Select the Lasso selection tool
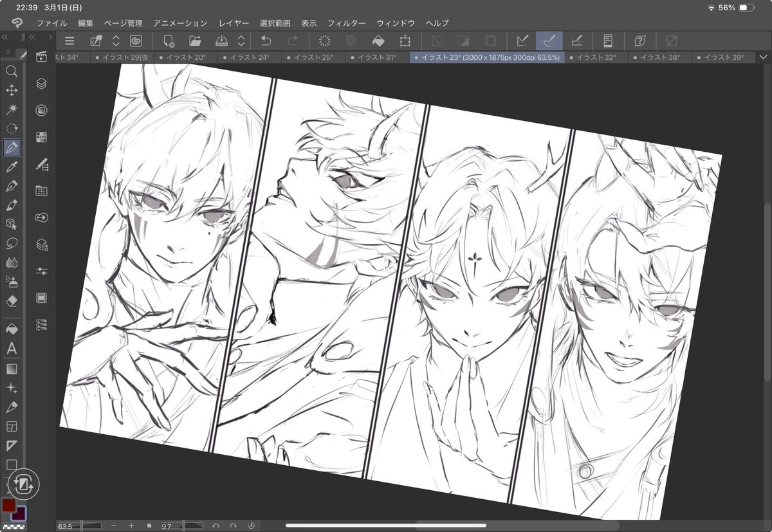This screenshot has width=772, height=532. click(12, 243)
